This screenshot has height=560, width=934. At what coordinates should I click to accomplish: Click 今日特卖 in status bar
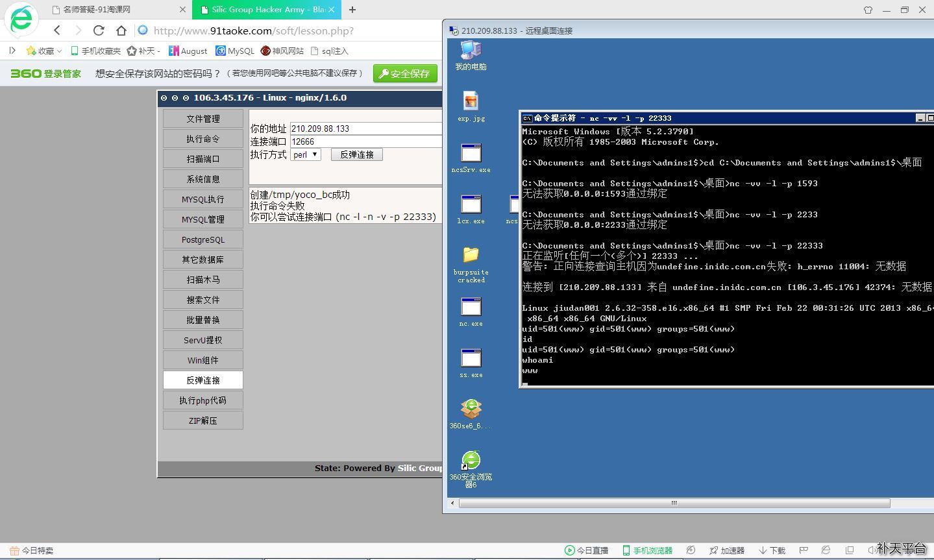coord(31,550)
